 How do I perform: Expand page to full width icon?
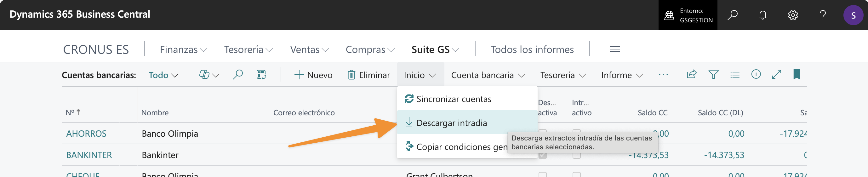click(776, 74)
